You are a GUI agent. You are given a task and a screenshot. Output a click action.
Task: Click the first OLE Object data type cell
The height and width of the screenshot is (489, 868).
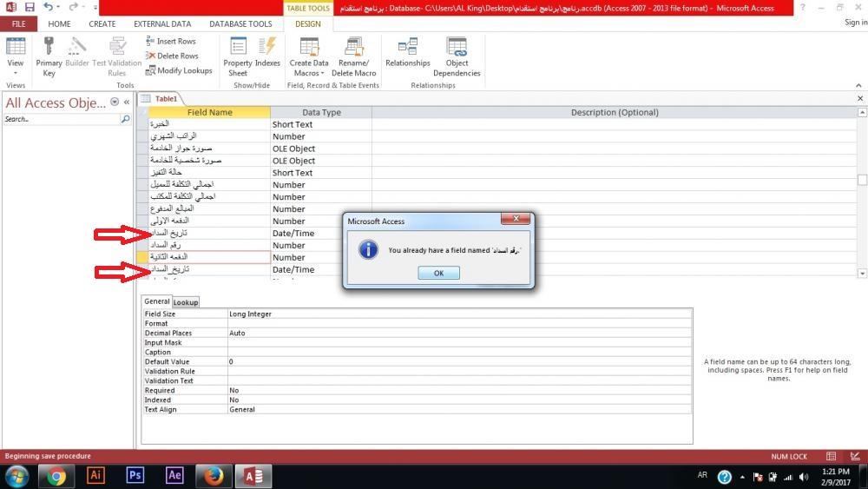(x=321, y=149)
